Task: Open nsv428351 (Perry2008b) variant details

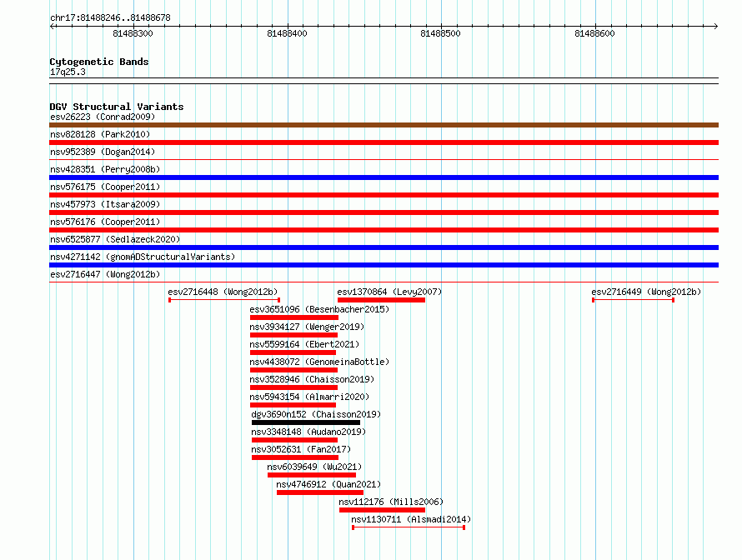Action: [105, 169]
